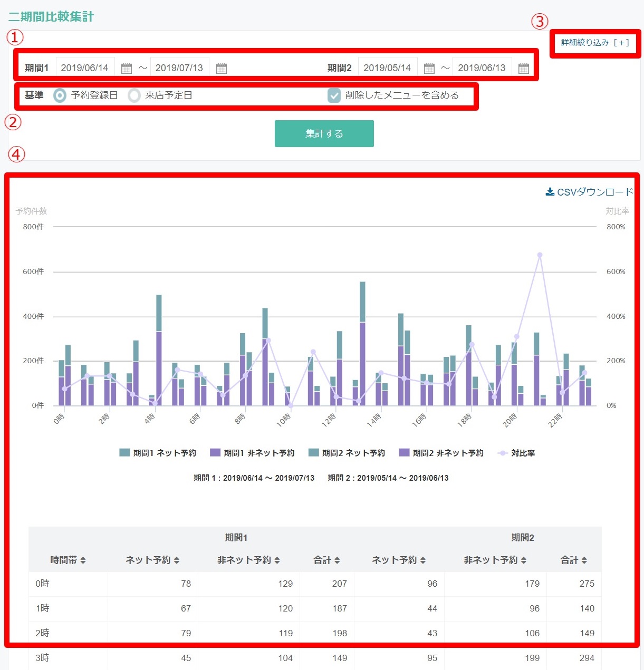
Task: Sort by 期間2 ネット予約 column
Action: pos(399,560)
